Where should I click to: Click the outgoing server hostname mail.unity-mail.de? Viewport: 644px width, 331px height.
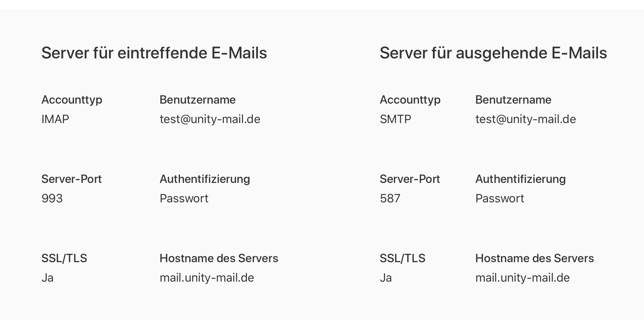[522, 278]
